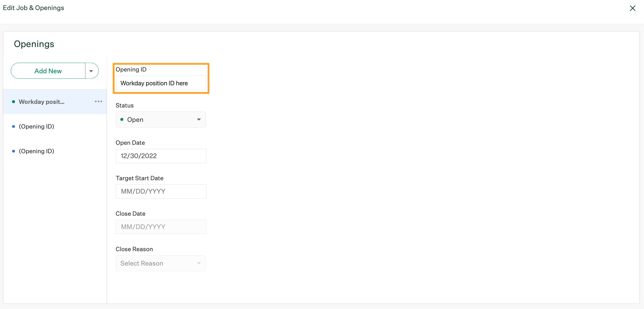Select the Status dropdown Open option
This screenshot has width=644, height=309.
pos(161,119)
